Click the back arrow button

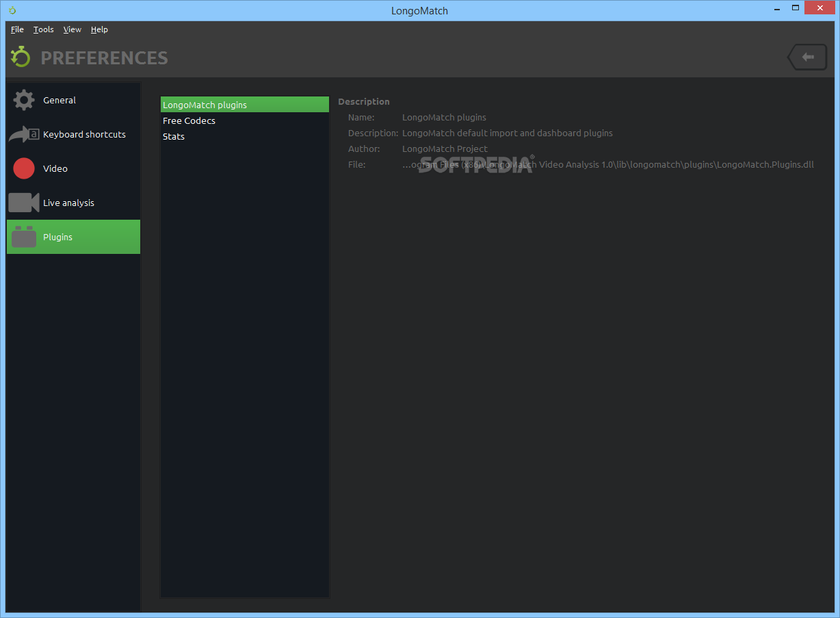[x=807, y=57]
